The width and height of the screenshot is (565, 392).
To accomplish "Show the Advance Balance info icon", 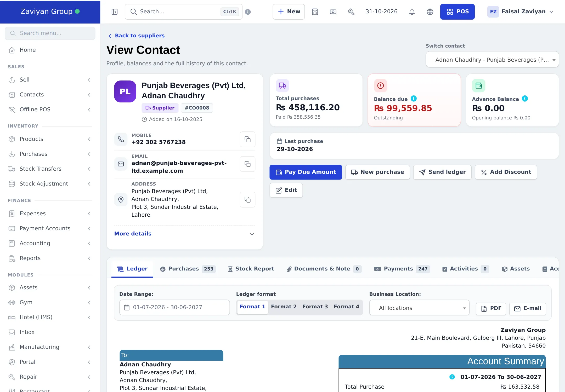I will (525, 99).
